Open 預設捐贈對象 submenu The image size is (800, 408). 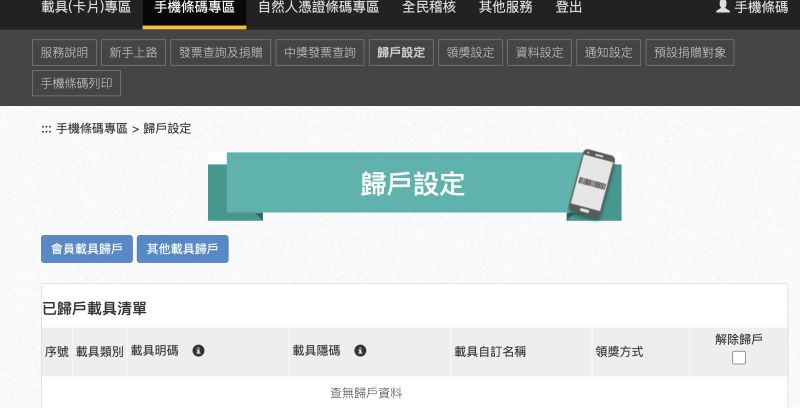coord(690,53)
